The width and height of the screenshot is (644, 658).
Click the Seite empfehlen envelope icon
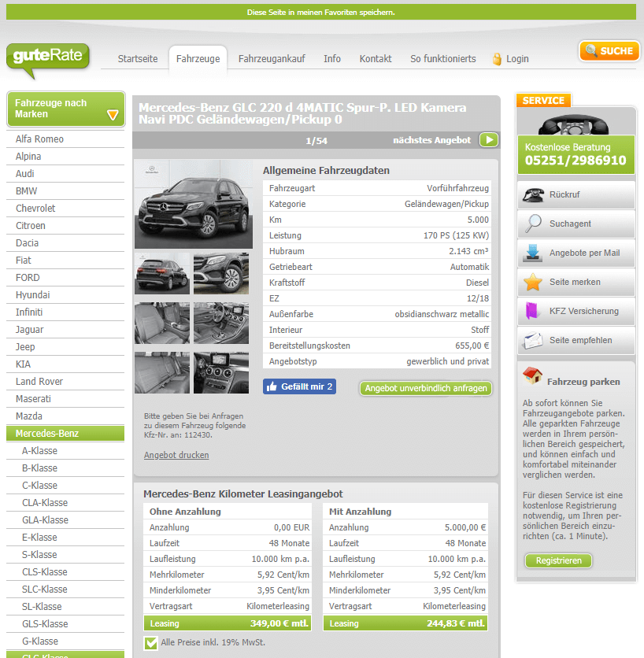click(532, 340)
